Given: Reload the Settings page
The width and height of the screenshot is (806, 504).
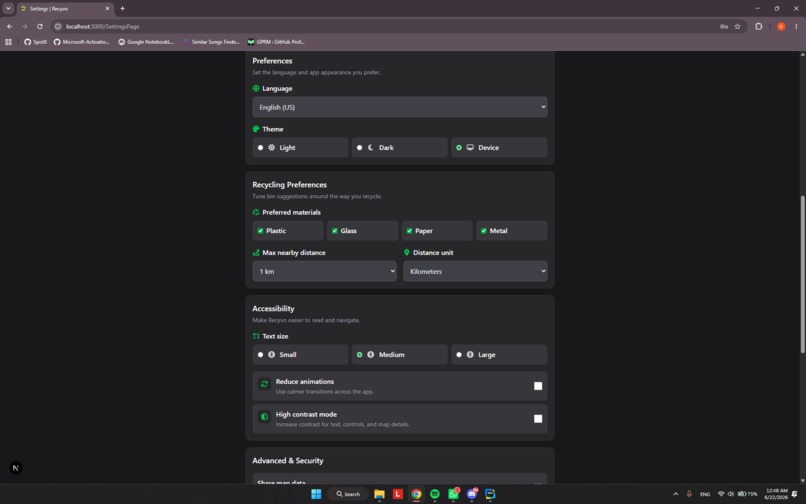Looking at the screenshot, I should click(x=40, y=26).
